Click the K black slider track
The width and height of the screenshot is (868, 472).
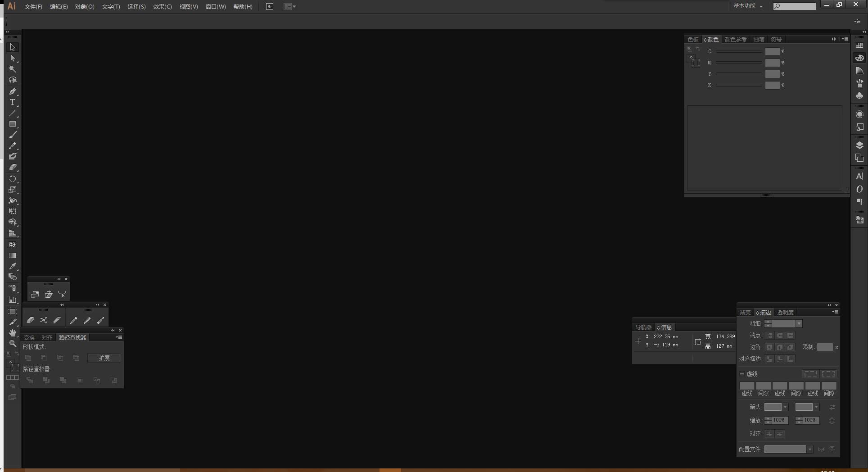[739, 85]
